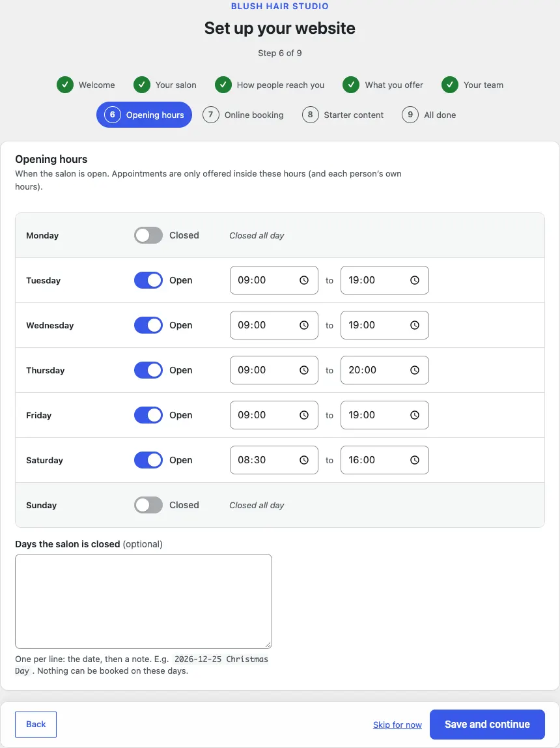Edit Wednesday's 09:00 opening time field
The height and width of the screenshot is (748, 560).
click(x=274, y=325)
